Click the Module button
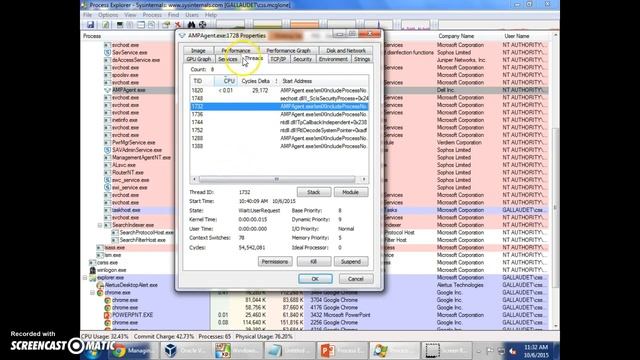This screenshot has width=640, height=360. click(351, 192)
